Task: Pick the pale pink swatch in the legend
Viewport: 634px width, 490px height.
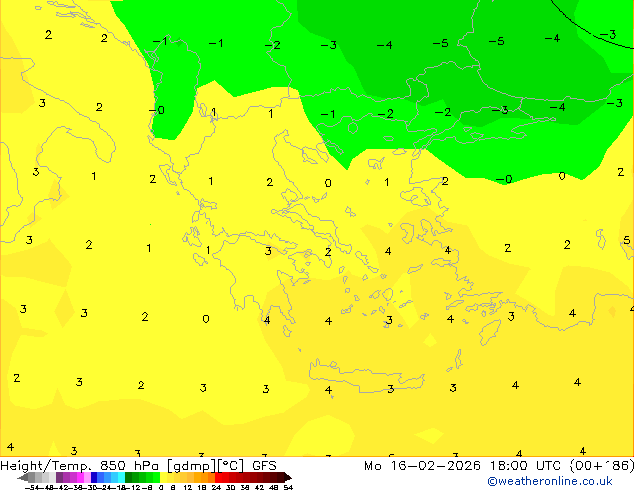Action: (87, 477)
